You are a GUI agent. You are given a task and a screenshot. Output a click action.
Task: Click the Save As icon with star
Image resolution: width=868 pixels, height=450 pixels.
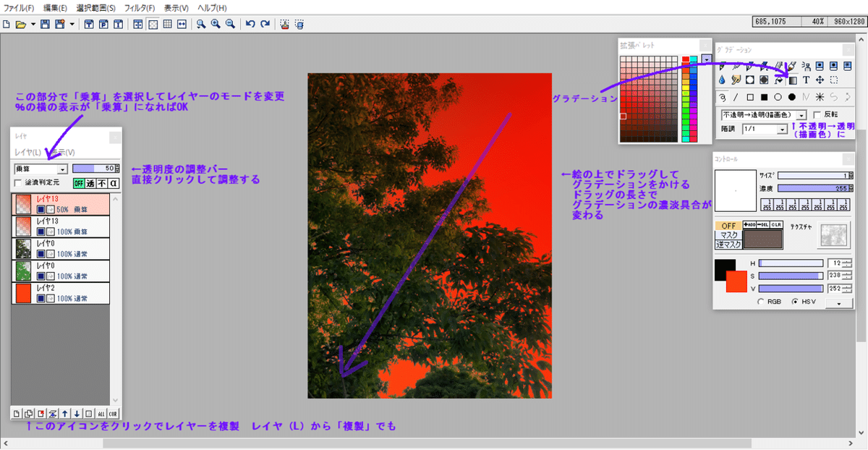(x=60, y=25)
